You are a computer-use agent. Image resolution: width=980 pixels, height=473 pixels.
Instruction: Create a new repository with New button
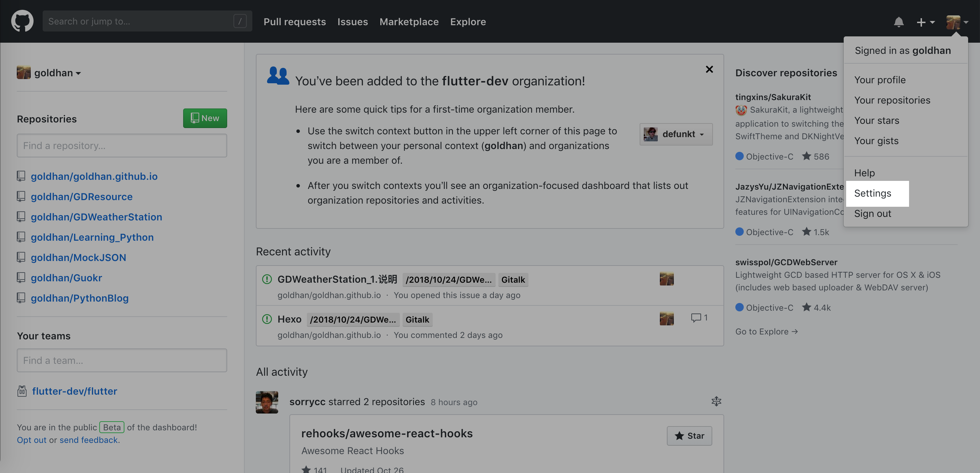pyautogui.click(x=205, y=118)
